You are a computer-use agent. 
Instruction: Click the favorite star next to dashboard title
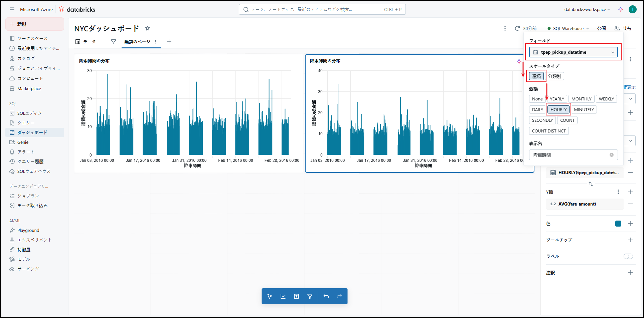(147, 28)
